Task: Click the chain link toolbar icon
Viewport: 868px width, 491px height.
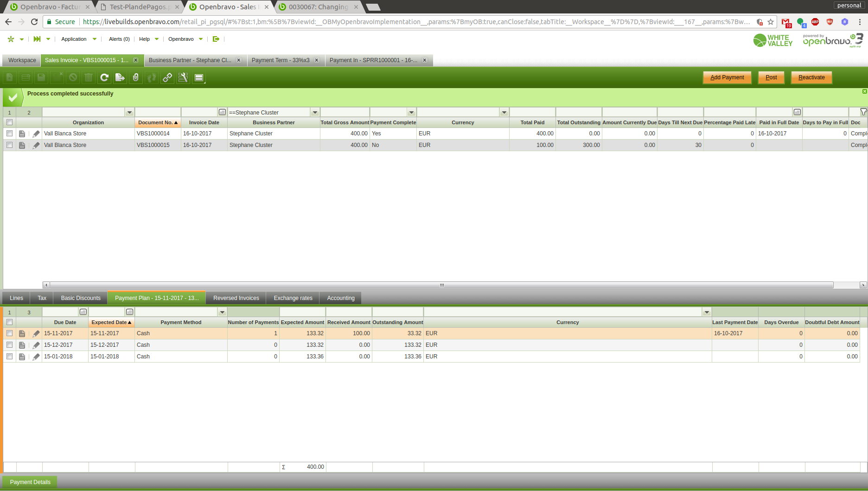Action: tap(167, 77)
